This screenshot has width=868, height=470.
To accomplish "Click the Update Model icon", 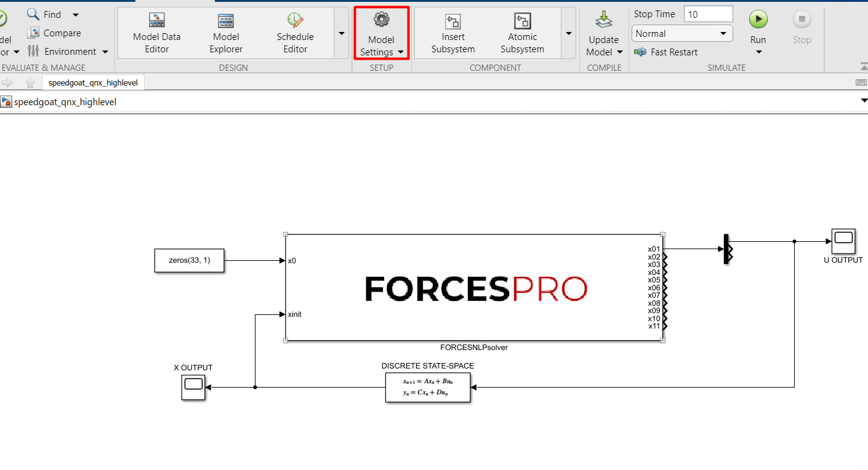I will coord(603,21).
